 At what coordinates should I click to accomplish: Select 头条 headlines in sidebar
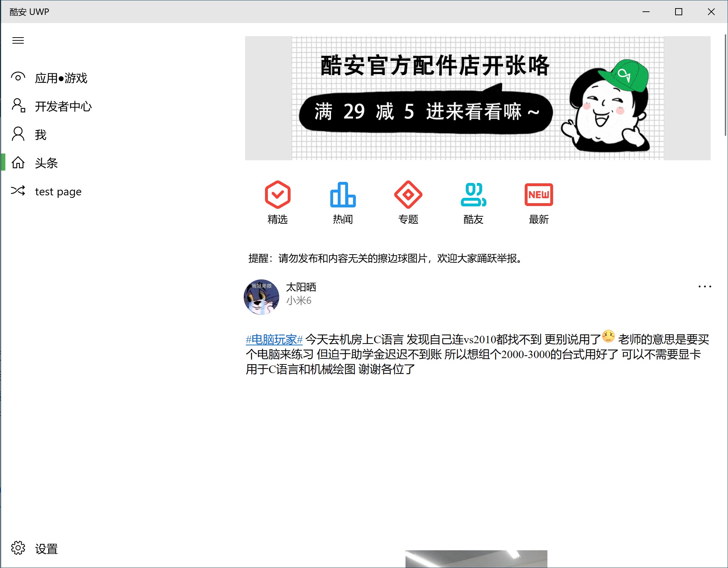[46, 163]
